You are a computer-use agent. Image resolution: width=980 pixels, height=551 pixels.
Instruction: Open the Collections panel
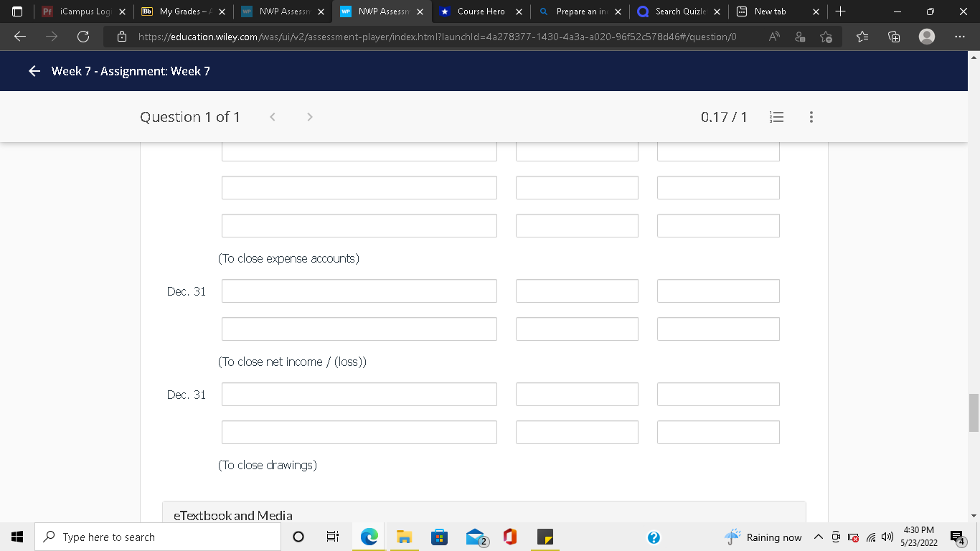coord(894,37)
